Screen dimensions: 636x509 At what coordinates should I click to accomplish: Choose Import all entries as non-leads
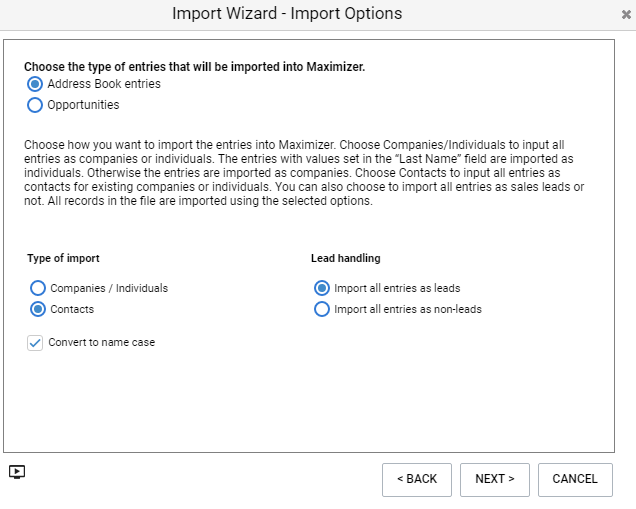pos(322,309)
